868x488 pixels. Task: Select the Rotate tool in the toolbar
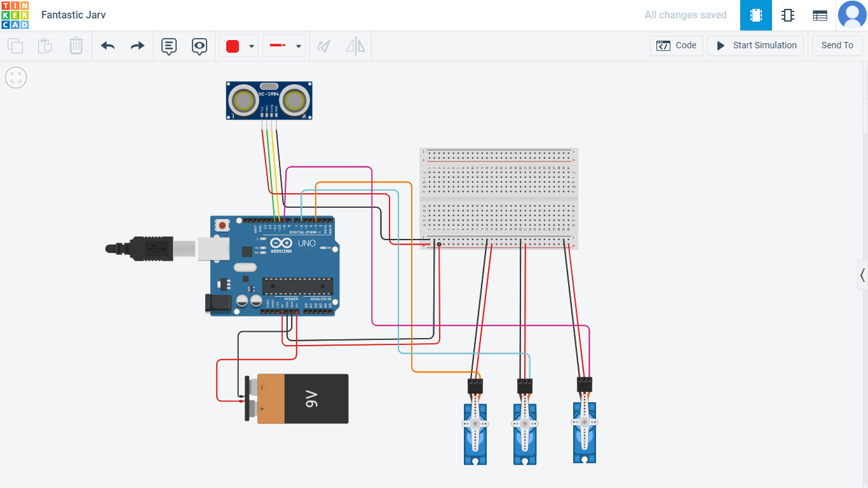[323, 46]
